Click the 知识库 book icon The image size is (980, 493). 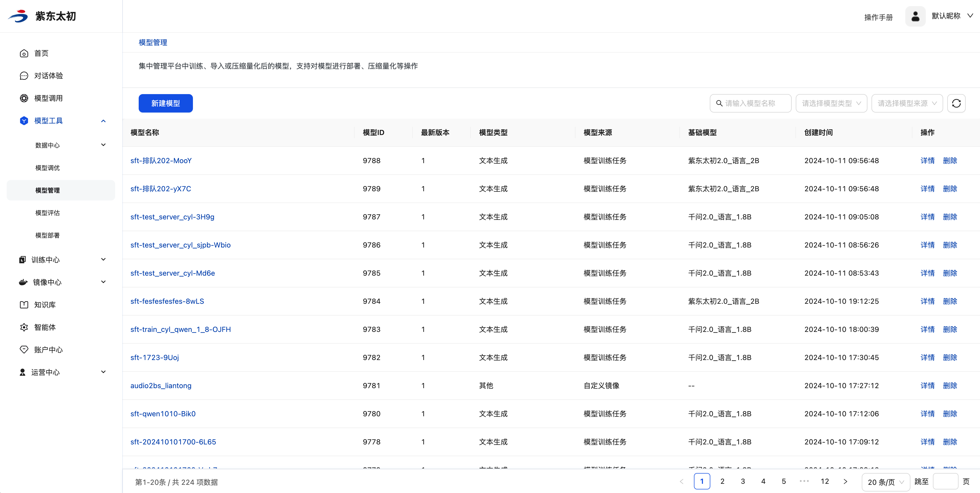coord(24,305)
